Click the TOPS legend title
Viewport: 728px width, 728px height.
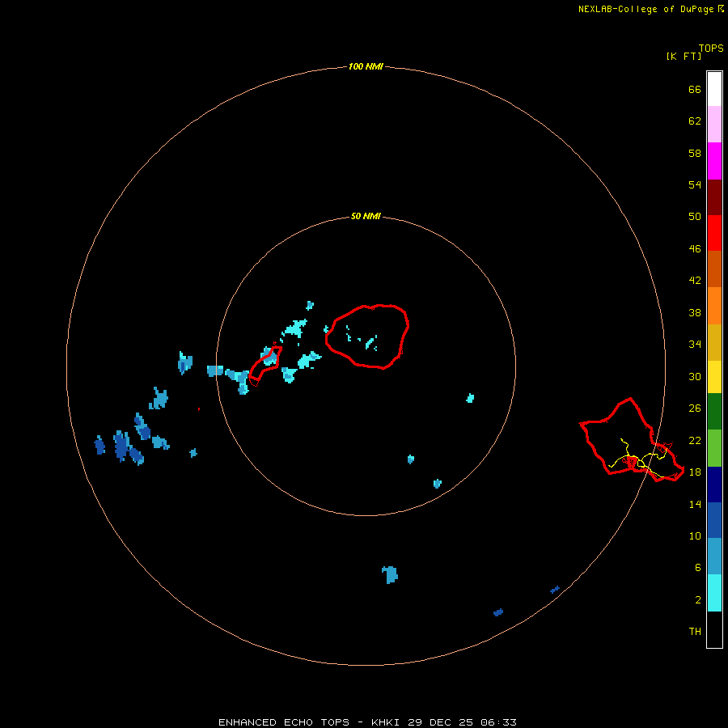(711, 48)
